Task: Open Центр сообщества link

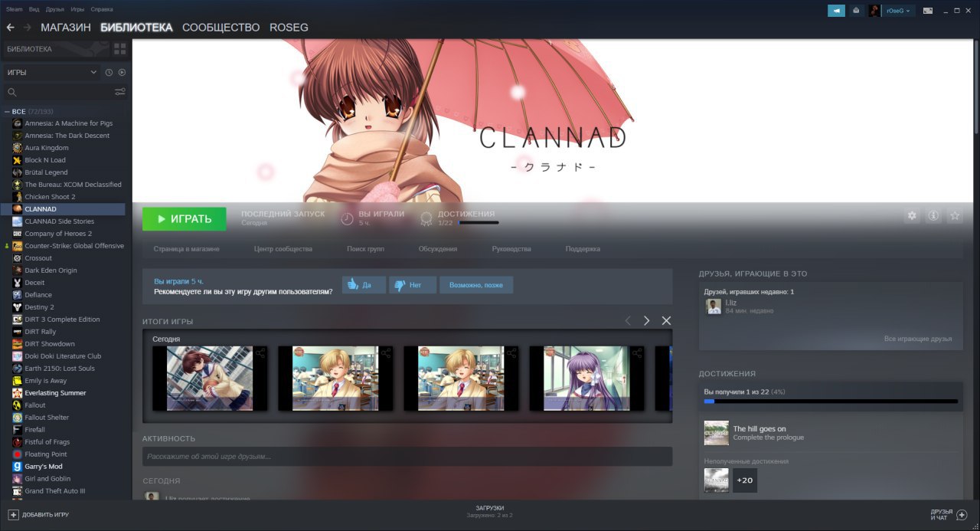Action: [283, 249]
